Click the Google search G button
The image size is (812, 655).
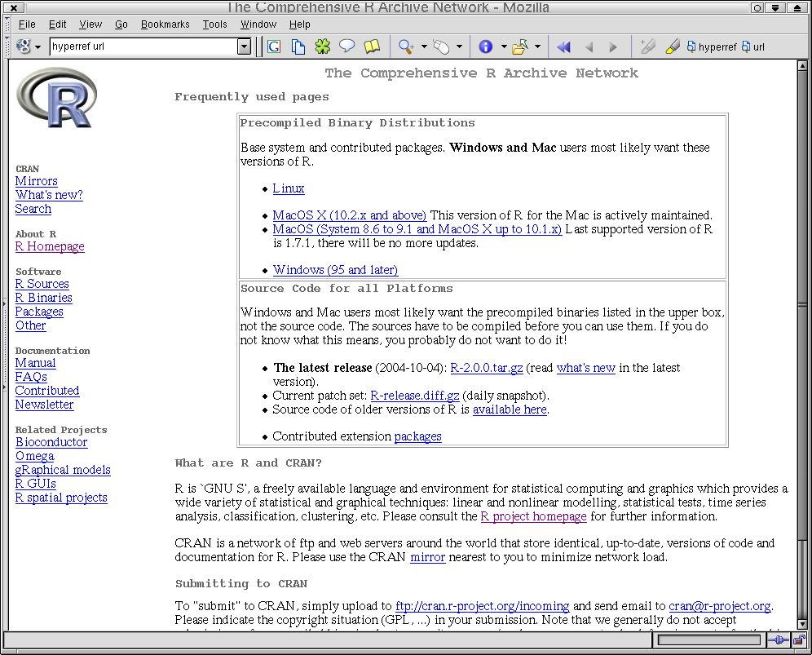click(x=274, y=46)
